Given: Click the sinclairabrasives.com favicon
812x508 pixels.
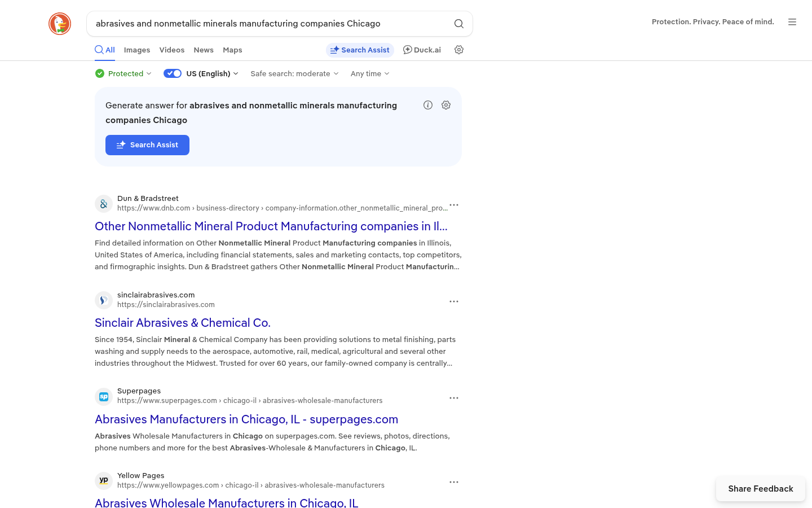Looking at the screenshot, I should [x=104, y=300].
